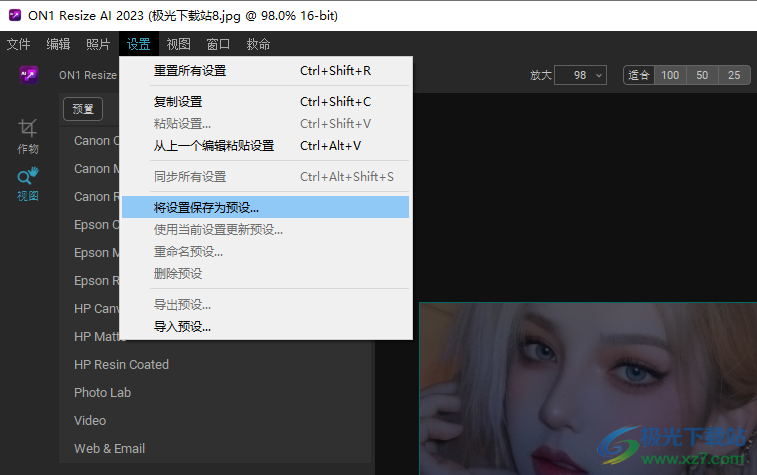The image size is (757, 475).
Task: Choose 导入预设... entry
Action: (266, 327)
